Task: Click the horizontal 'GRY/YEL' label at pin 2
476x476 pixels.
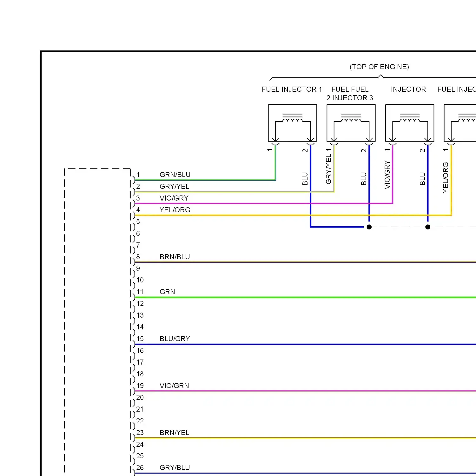Action: (174, 186)
